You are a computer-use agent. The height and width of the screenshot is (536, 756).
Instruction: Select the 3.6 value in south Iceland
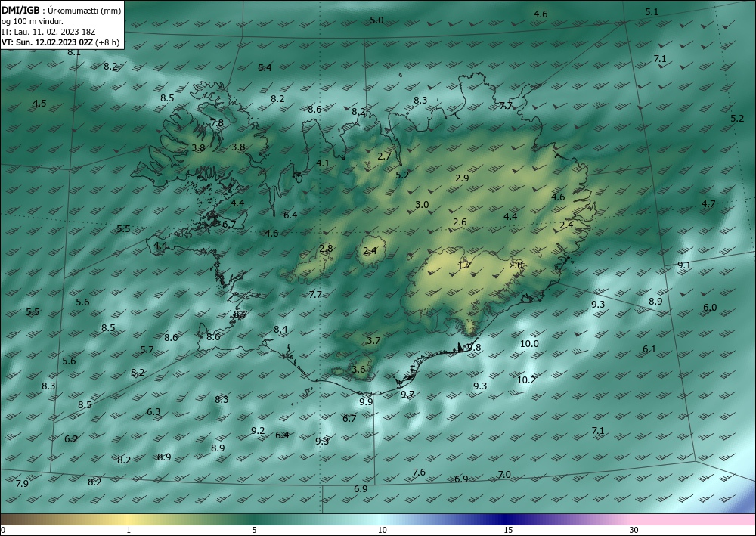click(x=358, y=370)
